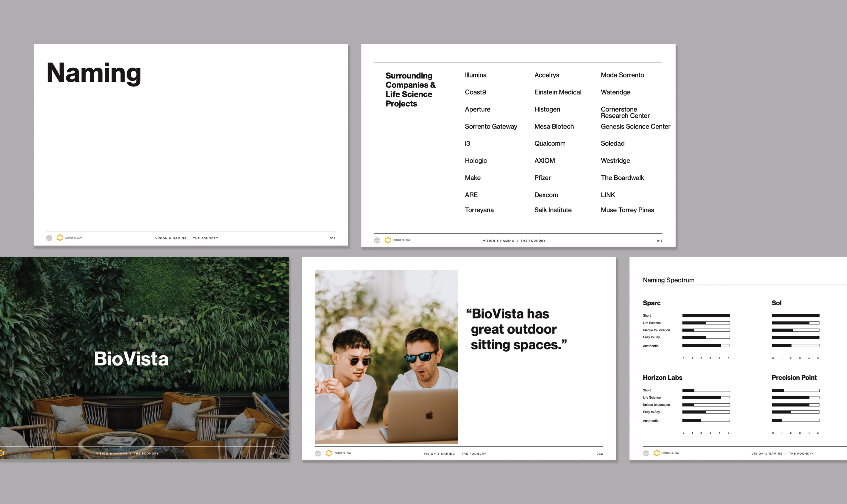Image resolution: width=847 pixels, height=504 pixels.
Task: Click the "Precision Point" name heading
Action: [794, 377]
